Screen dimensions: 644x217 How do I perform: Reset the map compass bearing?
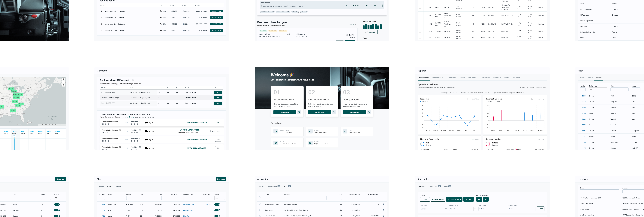[x=64, y=85]
